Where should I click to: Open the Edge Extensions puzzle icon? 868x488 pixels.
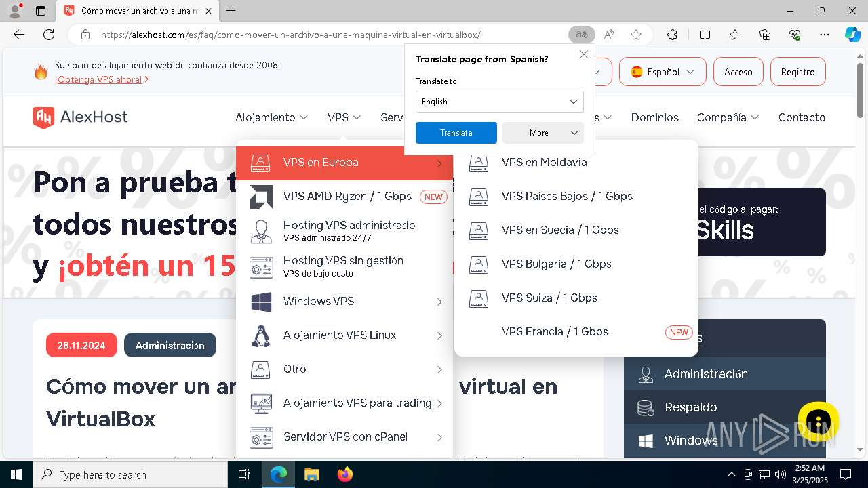672,35
